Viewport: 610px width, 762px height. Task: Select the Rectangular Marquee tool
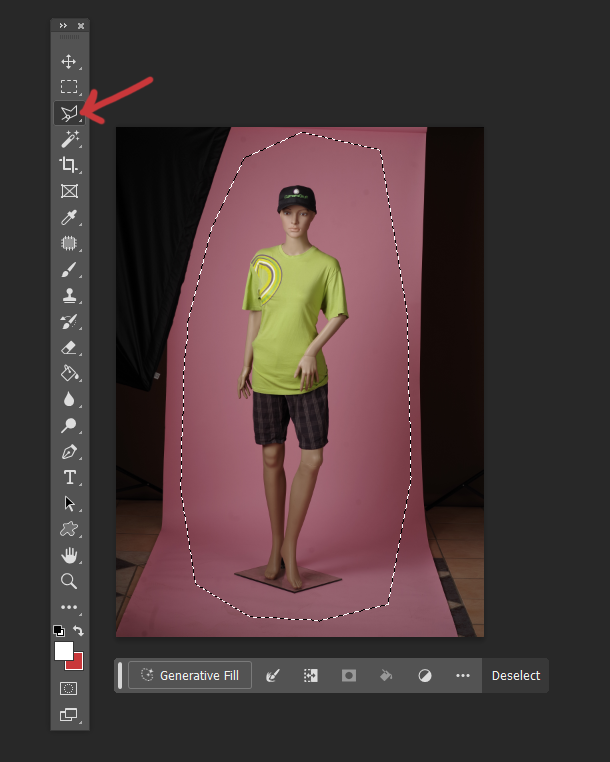point(69,88)
